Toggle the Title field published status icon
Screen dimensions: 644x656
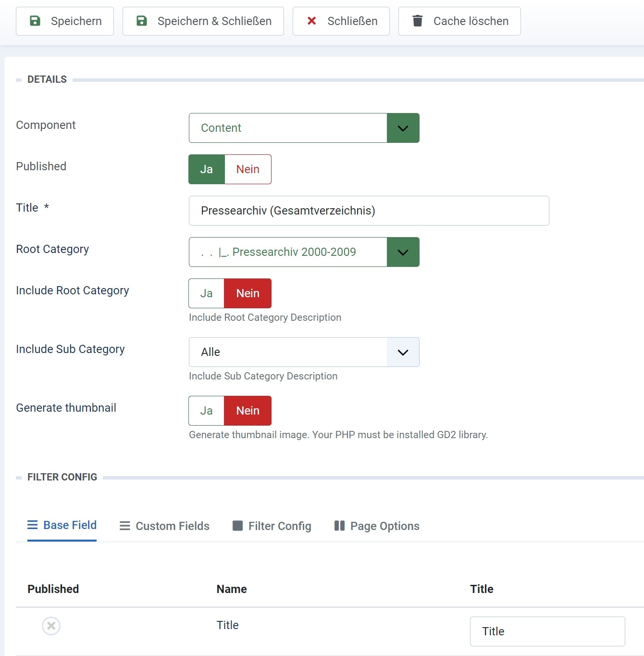pyautogui.click(x=51, y=626)
